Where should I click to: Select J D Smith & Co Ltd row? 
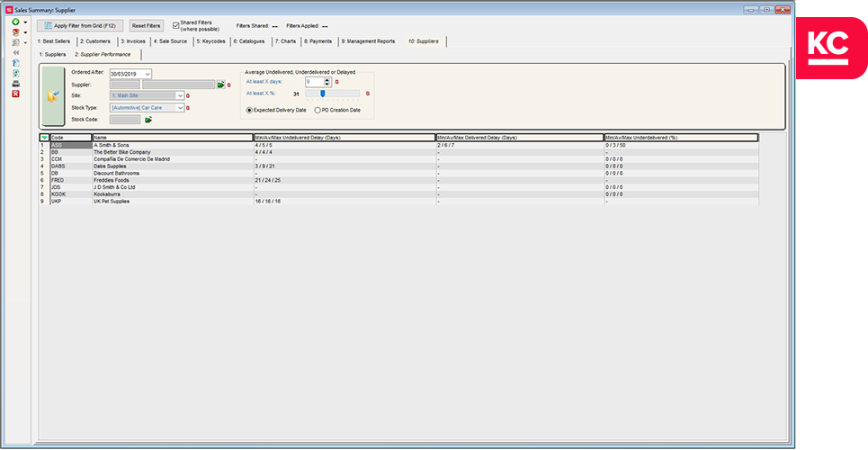[x=398, y=187]
